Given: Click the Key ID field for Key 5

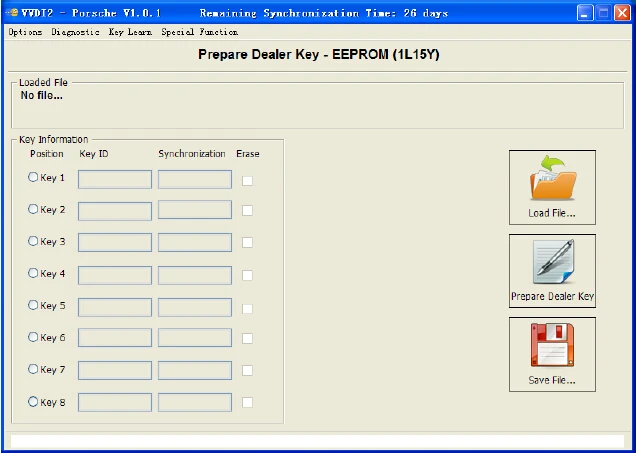Looking at the screenshot, I should tap(115, 307).
